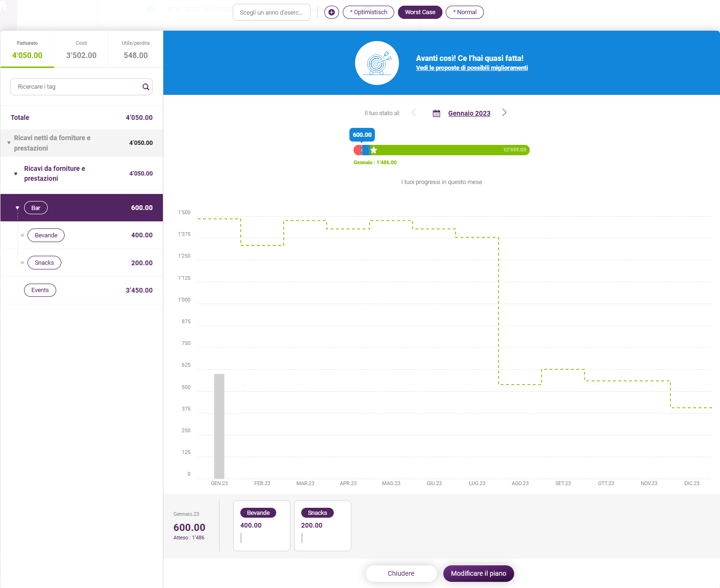Switch to the Utile/perdita tab
This screenshot has height=588, width=720.
136,50
